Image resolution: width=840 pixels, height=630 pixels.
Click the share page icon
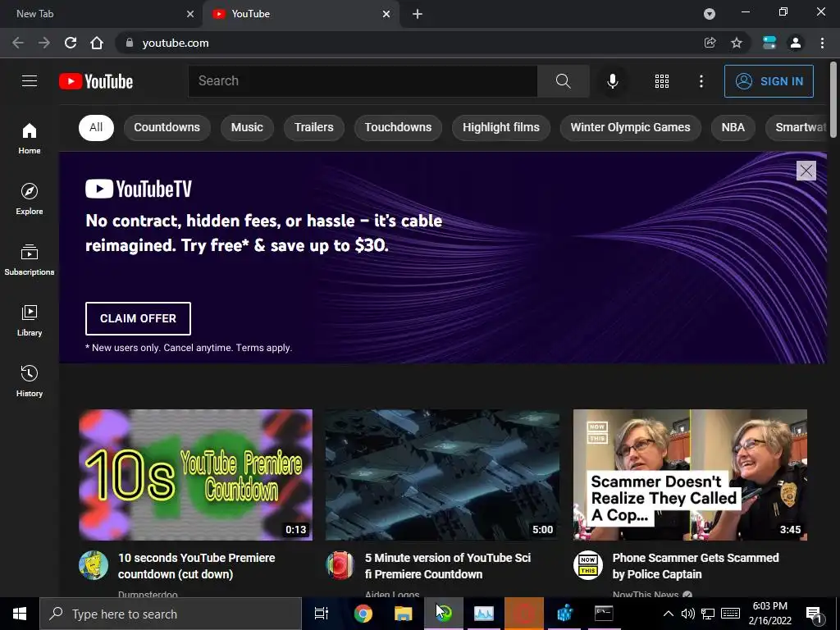tap(710, 43)
